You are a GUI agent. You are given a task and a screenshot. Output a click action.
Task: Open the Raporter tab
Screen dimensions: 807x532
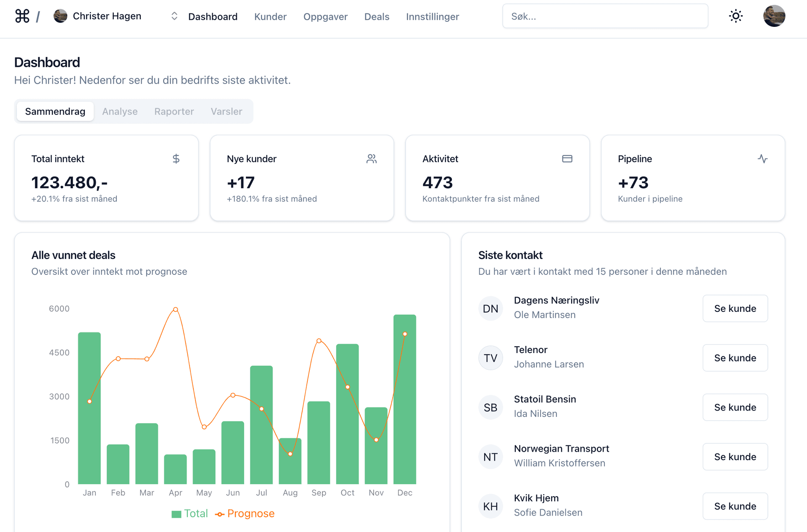[174, 112]
